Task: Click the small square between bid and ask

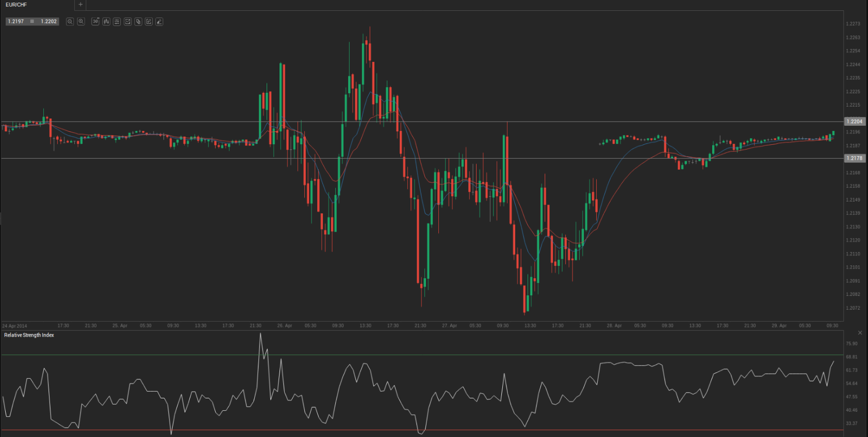Action: point(32,22)
